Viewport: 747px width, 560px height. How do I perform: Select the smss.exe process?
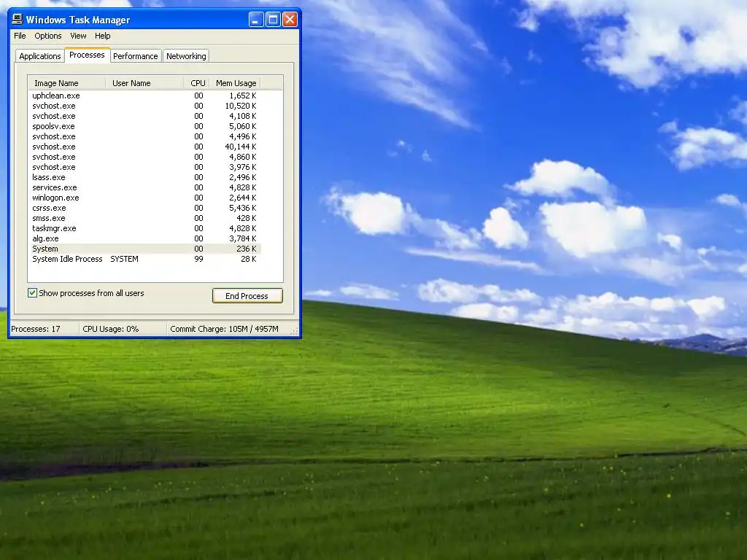click(145, 218)
